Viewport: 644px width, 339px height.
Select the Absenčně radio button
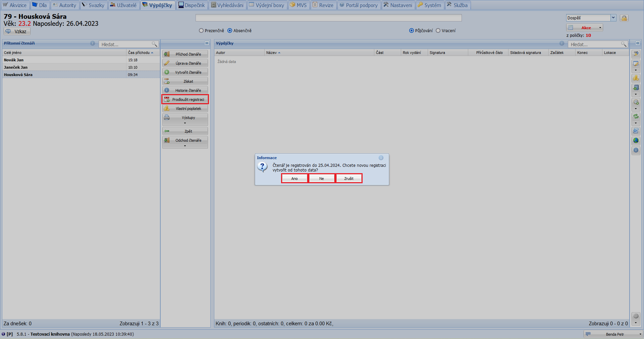(x=230, y=30)
